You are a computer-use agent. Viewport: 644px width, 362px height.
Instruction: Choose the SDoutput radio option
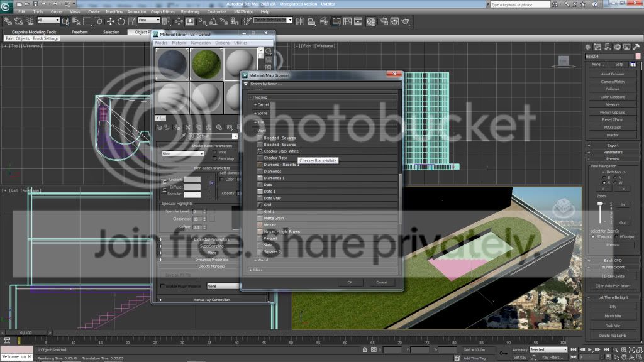tap(593, 237)
